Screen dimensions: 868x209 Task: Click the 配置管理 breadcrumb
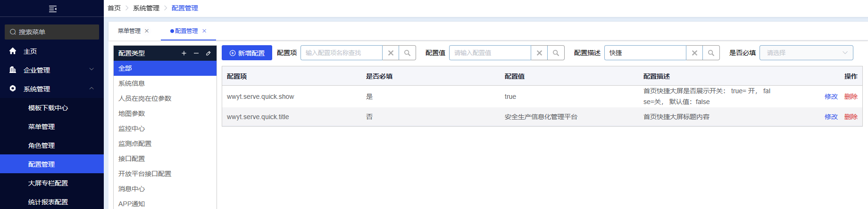point(185,8)
